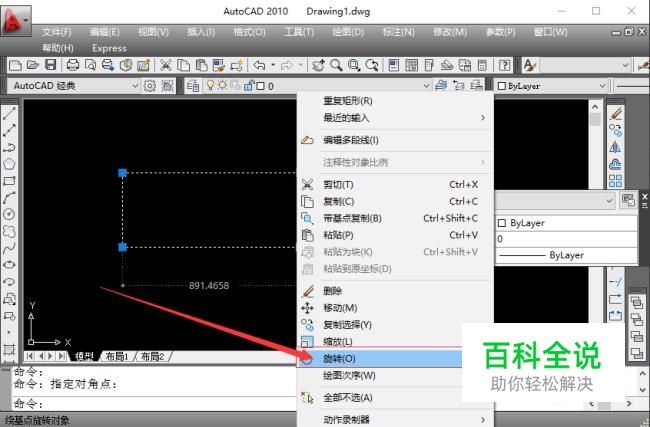This screenshot has height=427, width=650.
Task: Open the 修改(M) menu
Action: [x=450, y=32]
